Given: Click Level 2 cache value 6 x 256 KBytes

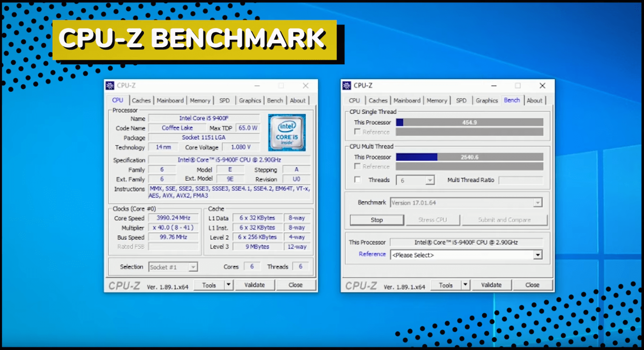Looking at the screenshot, I should point(257,237).
